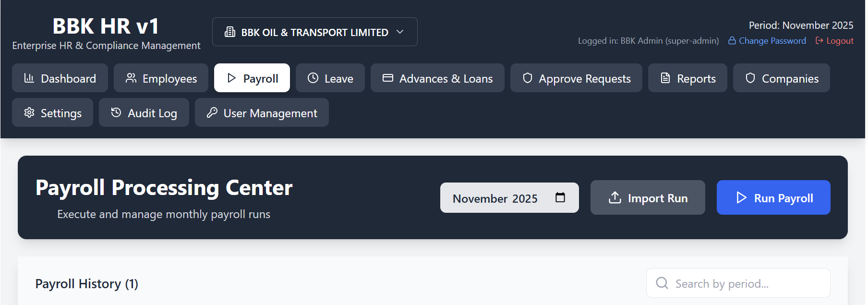Image resolution: width=868 pixels, height=305 pixels.
Task: Expand the BBK OIL & TRANSPORT LIMITED company dropdown
Action: pyautogui.click(x=314, y=32)
